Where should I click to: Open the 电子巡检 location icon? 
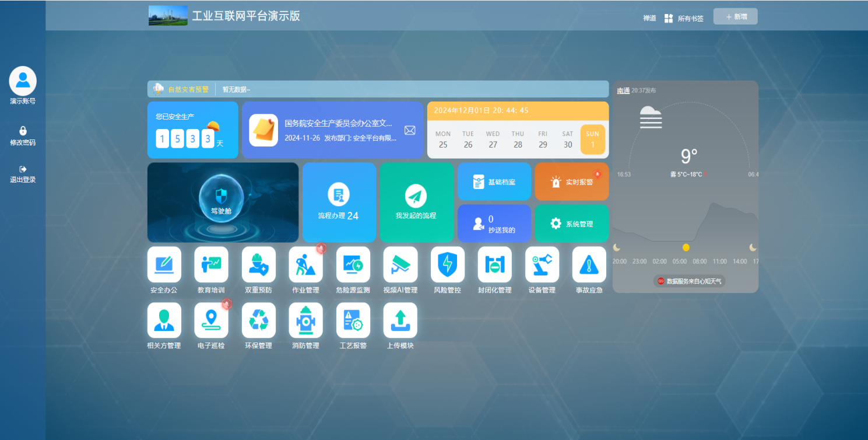tap(211, 320)
